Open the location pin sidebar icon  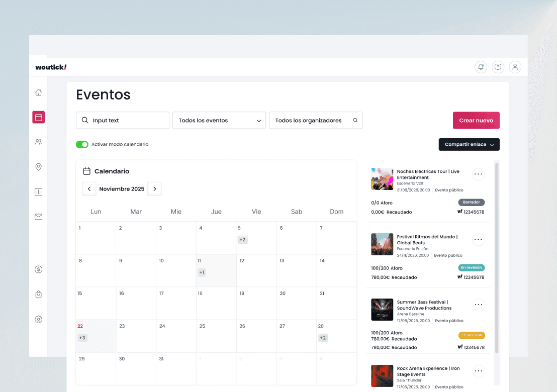pyautogui.click(x=38, y=167)
